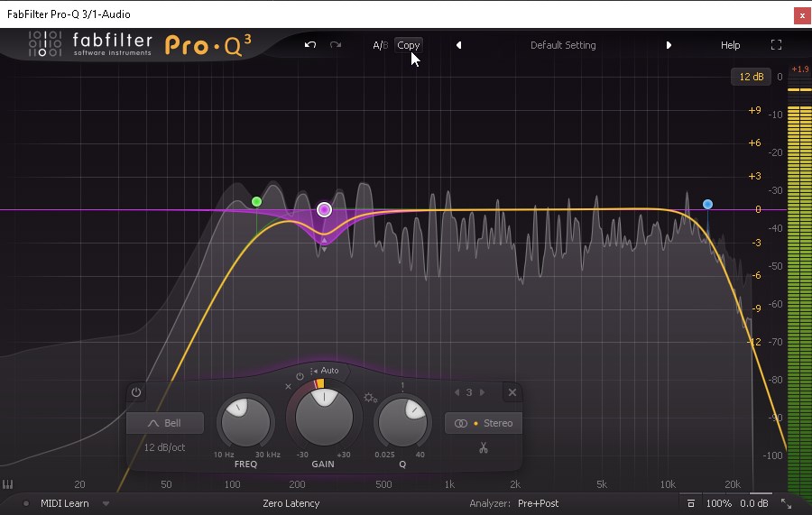
Task: Click the MIDI indicator dot
Action: pos(26,503)
